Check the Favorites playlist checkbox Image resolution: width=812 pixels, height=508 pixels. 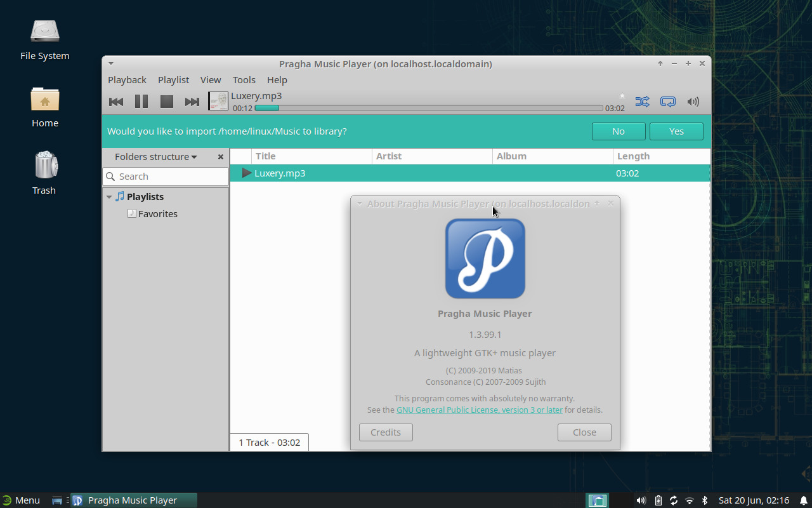point(132,213)
